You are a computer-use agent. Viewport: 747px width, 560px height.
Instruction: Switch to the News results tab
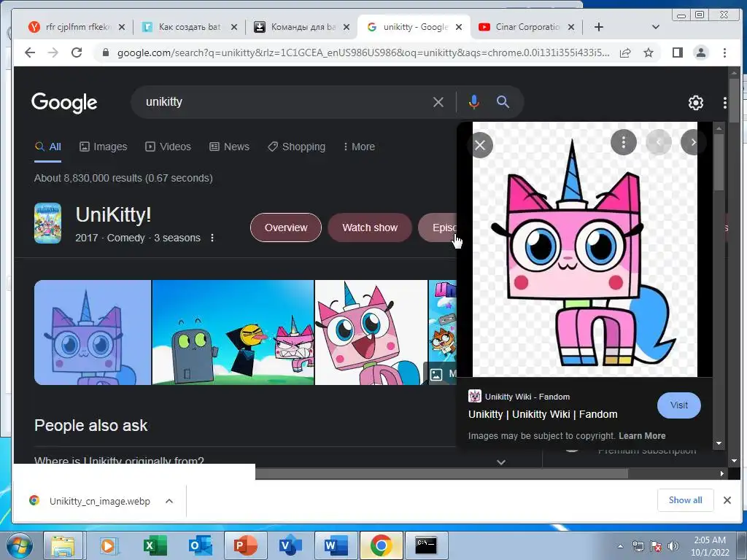[x=230, y=147]
